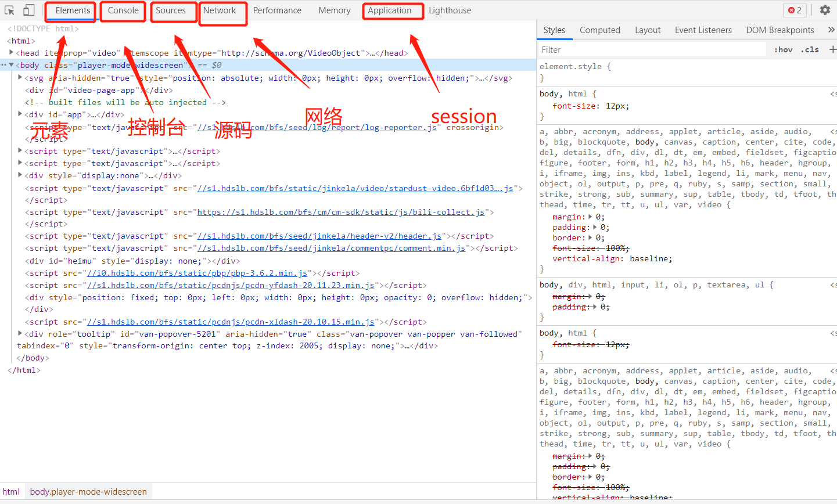This screenshot has width=837, height=504.
Task: Open the red error count badge
Action: (x=795, y=10)
